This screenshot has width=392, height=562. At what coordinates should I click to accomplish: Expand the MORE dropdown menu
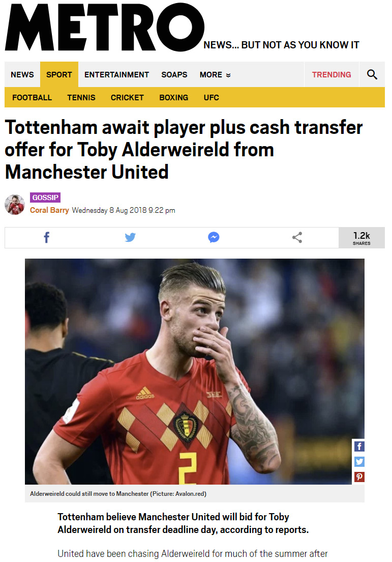click(215, 74)
